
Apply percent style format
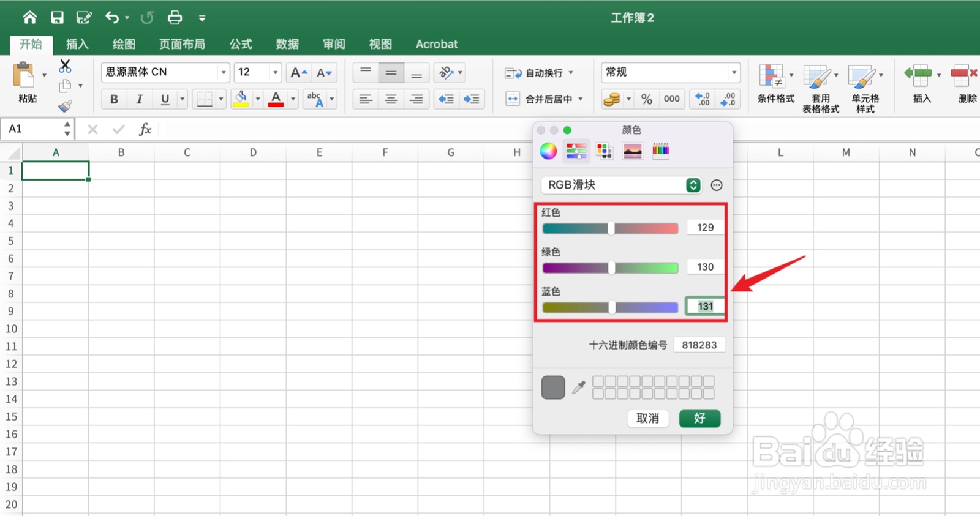point(647,99)
